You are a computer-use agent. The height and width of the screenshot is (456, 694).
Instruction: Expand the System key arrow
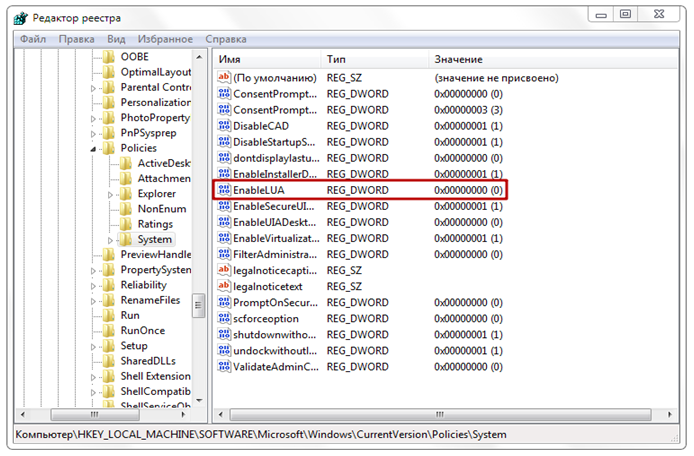[110, 240]
